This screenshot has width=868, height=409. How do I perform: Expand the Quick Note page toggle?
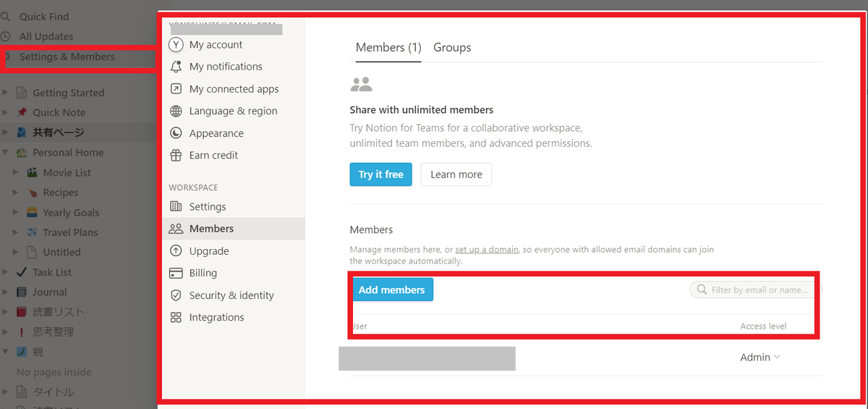[x=5, y=112]
